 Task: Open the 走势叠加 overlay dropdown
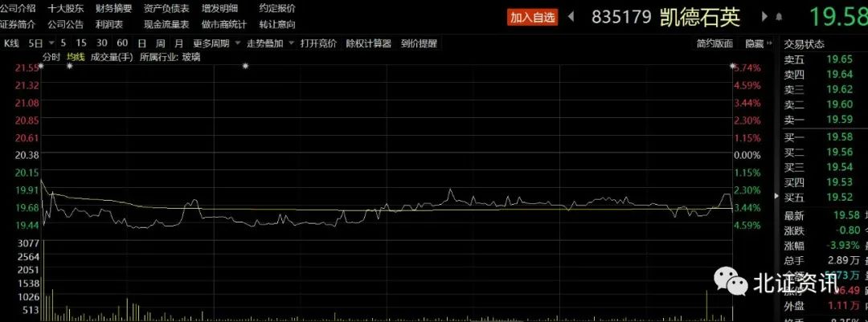(269, 43)
